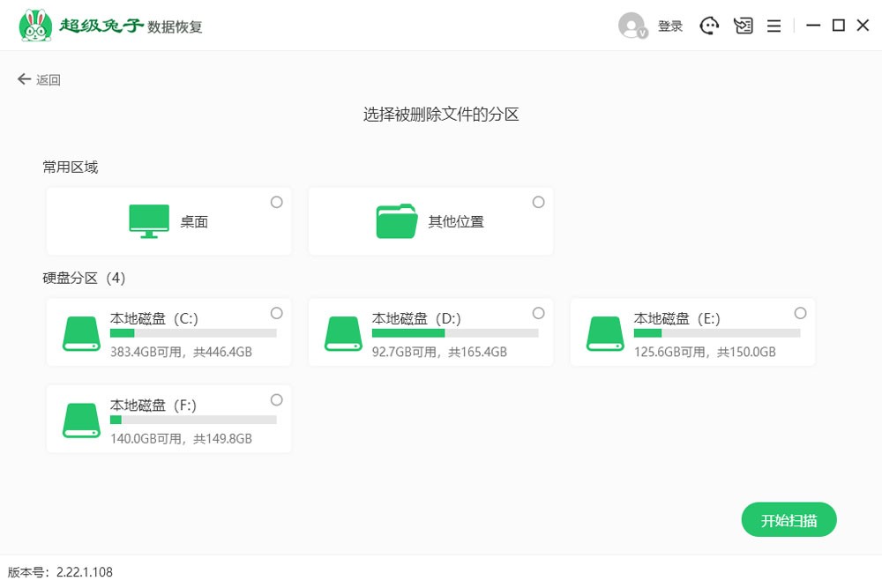Open the hamburger main menu
This screenshot has width=882, height=588.
[x=774, y=26]
